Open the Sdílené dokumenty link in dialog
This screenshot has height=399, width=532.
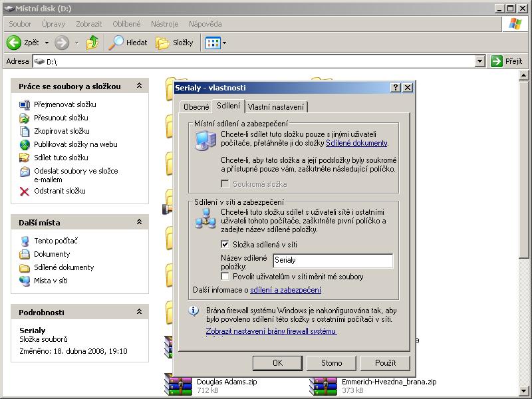coord(356,143)
